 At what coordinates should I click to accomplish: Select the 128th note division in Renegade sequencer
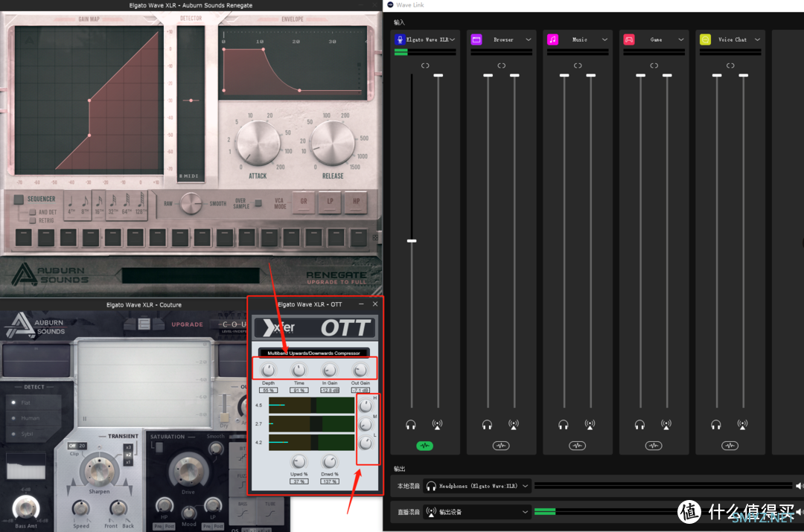click(x=140, y=205)
